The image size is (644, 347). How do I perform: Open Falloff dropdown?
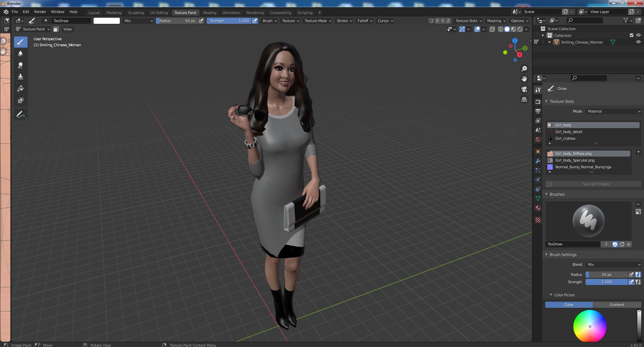[364, 21]
